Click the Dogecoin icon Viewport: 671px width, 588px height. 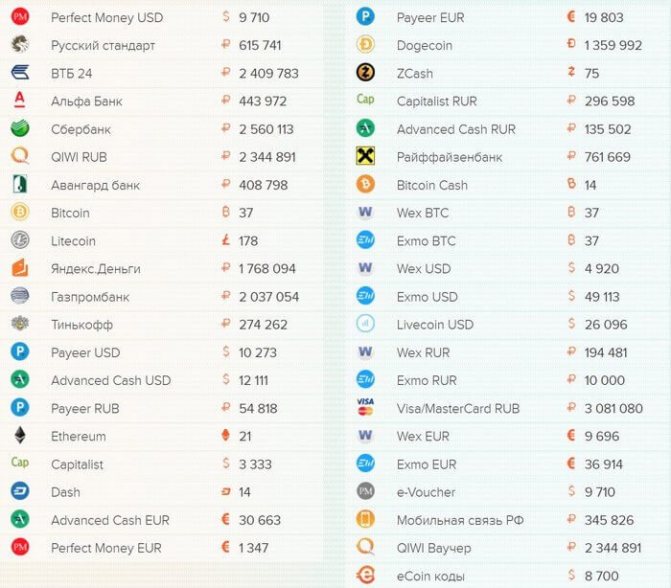point(365,45)
